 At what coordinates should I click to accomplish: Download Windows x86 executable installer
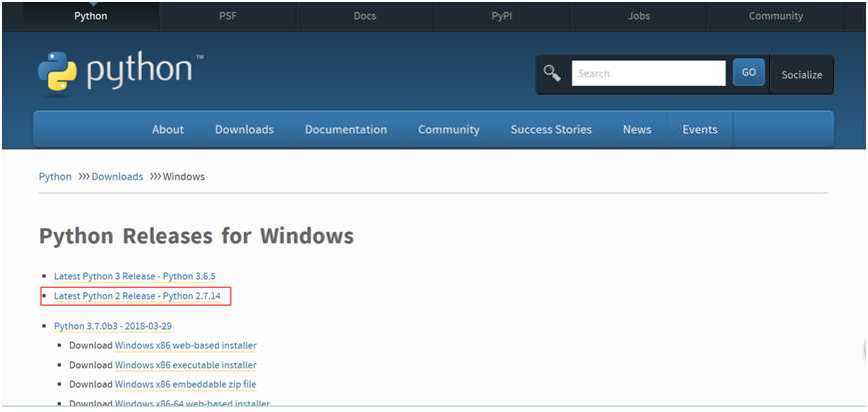(x=186, y=365)
